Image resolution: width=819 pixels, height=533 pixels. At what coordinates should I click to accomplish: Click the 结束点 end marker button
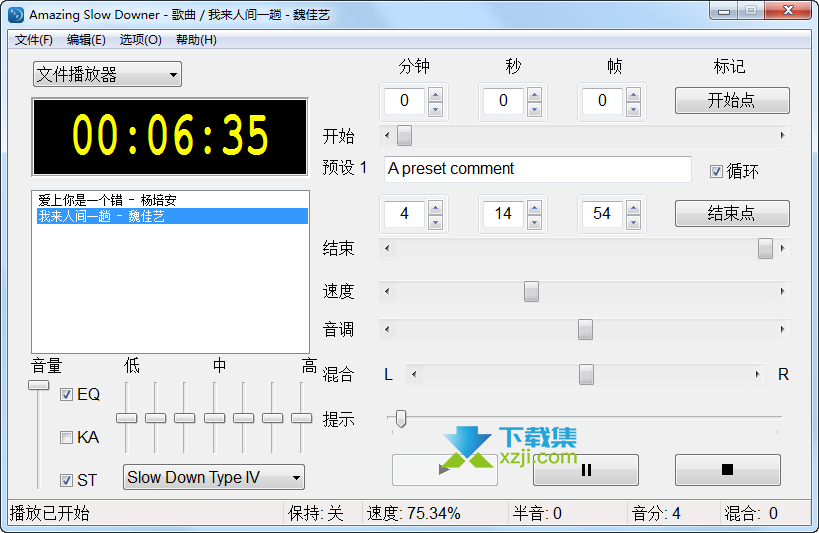(732, 213)
